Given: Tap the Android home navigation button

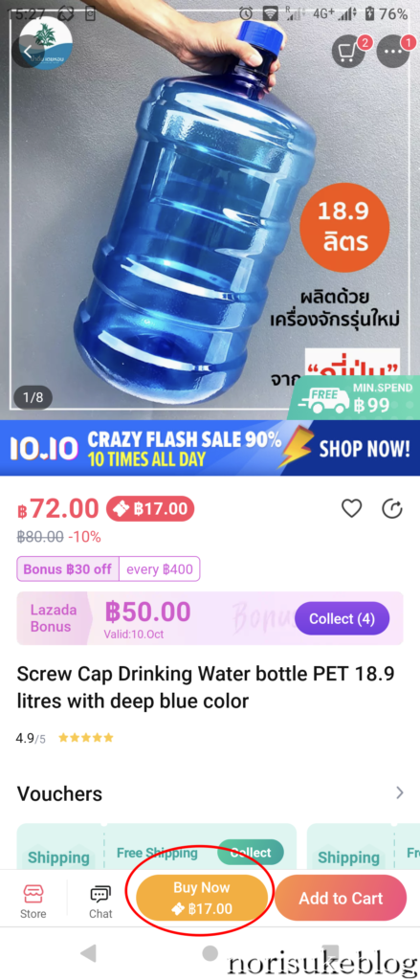Looking at the screenshot, I should 210,952.
